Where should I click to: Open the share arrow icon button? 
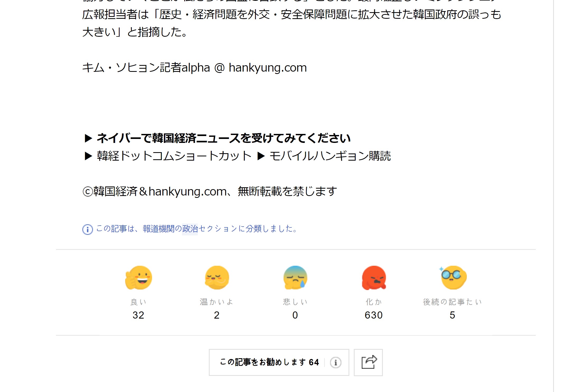[368, 362]
